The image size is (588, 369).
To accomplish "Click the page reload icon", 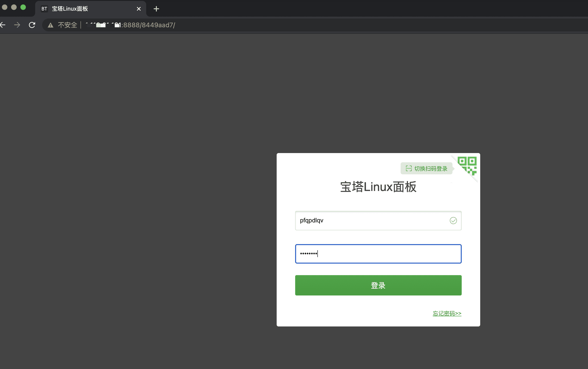I will click(x=32, y=25).
